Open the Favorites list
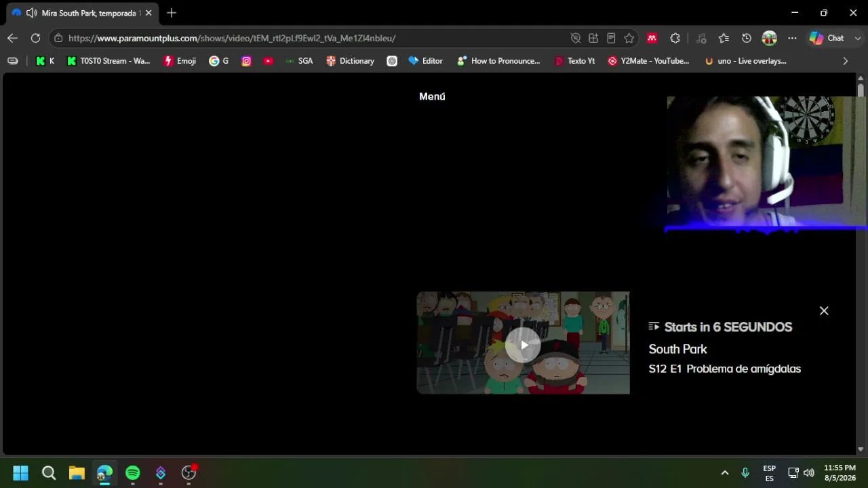 coord(724,38)
